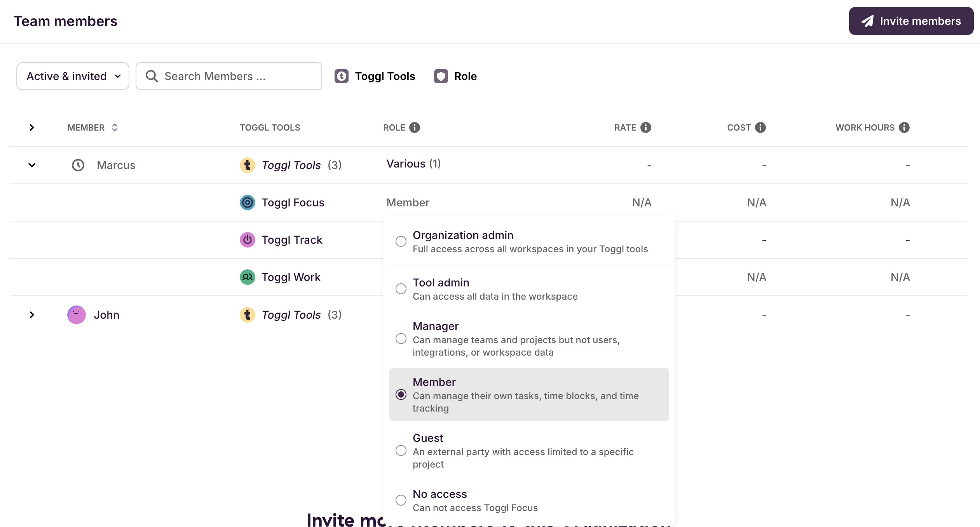Image resolution: width=980 pixels, height=527 pixels.
Task: Select the Organization admin radio option
Action: point(401,241)
